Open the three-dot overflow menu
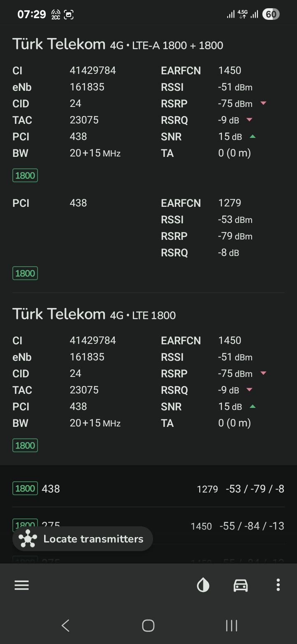 (x=278, y=585)
